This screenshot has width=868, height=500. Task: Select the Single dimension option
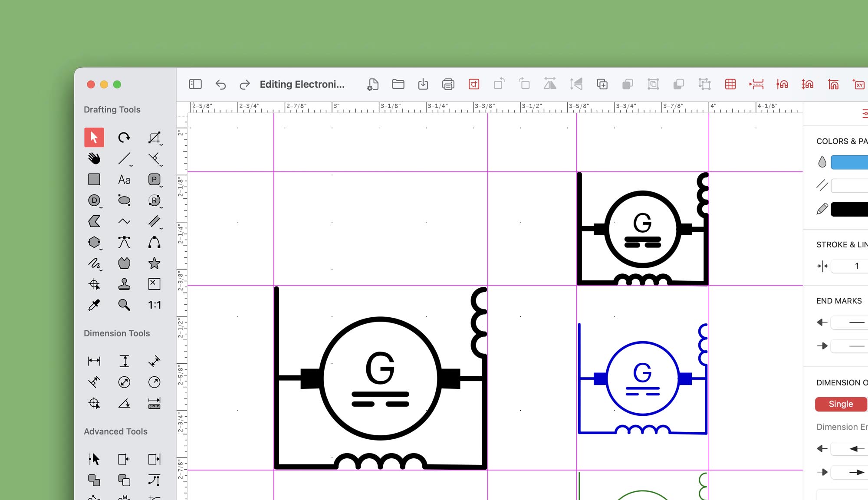pos(841,404)
